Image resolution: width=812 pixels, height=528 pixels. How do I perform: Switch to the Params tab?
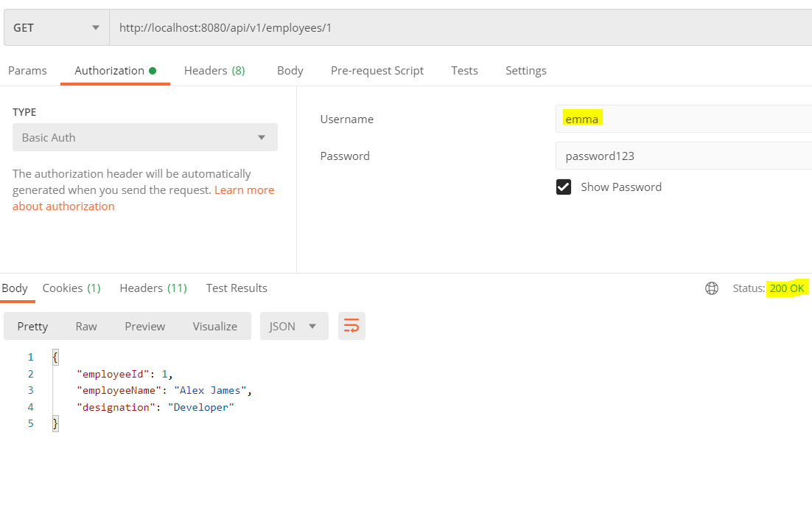(x=27, y=71)
